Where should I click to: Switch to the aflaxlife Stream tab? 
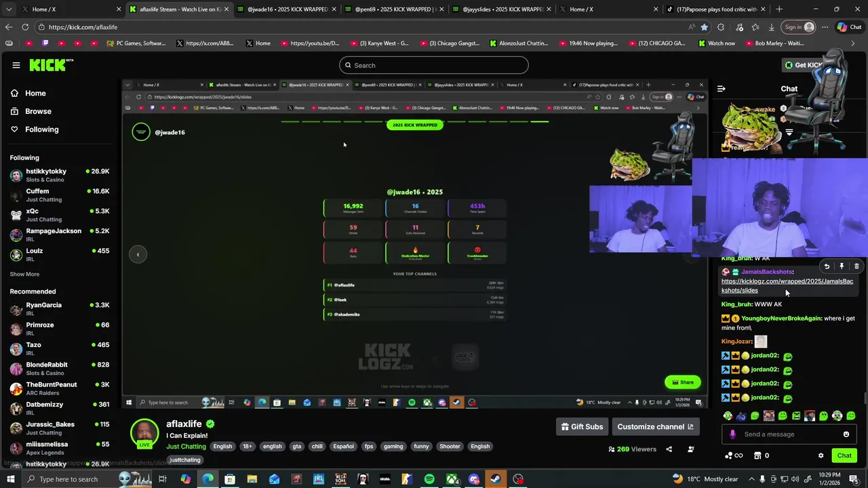(x=178, y=9)
